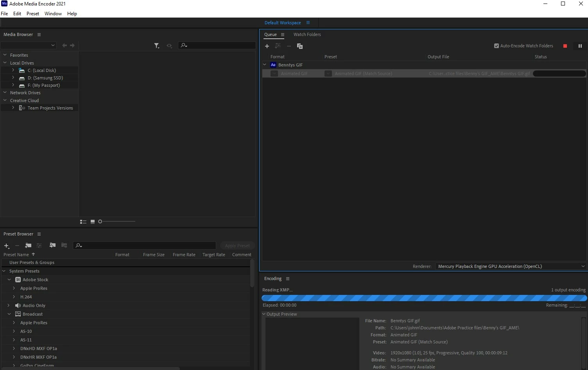Expand Team Projects Versions
The height and width of the screenshot is (370, 588).
pyautogui.click(x=13, y=108)
